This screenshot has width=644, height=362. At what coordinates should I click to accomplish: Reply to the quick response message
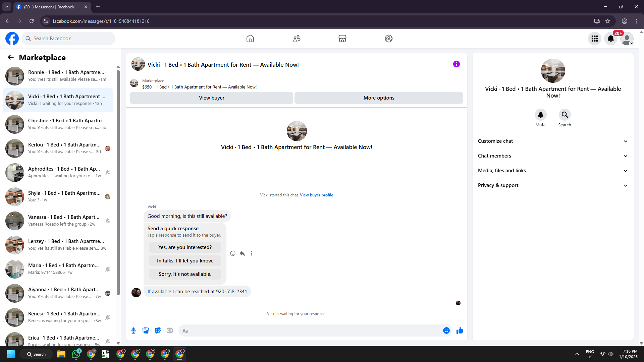click(242, 253)
